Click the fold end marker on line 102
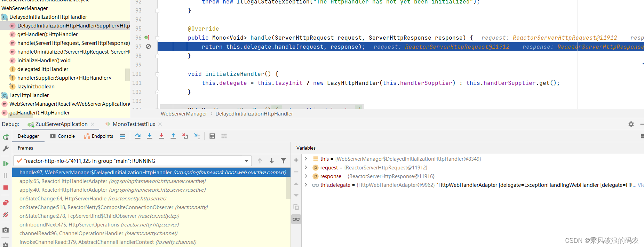Image resolution: width=644 pixels, height=247 pixels. (x=157, y=92)
